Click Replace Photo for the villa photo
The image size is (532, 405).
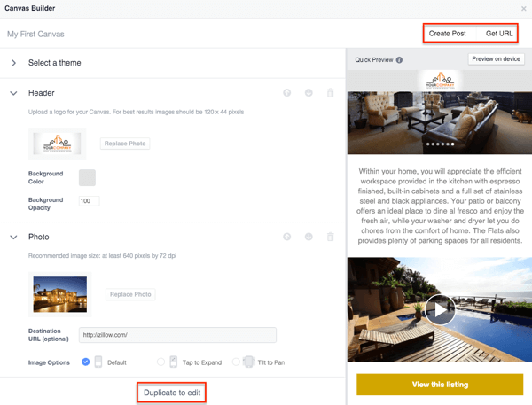click(x=130, y=294)
